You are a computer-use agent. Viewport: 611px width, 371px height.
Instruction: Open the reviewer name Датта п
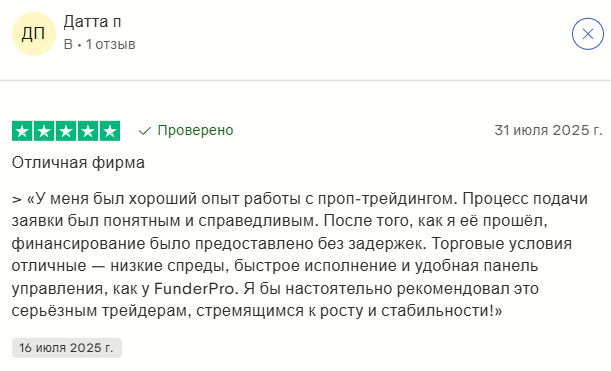coord(92,22)
